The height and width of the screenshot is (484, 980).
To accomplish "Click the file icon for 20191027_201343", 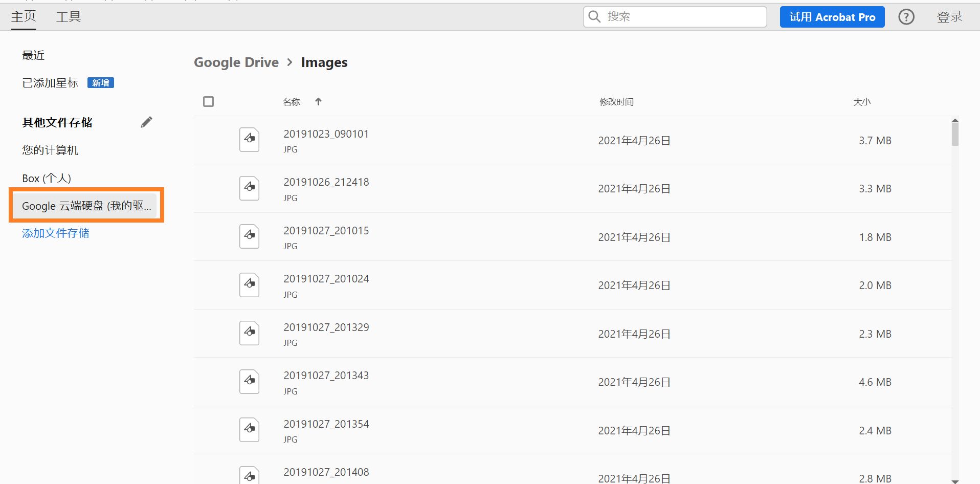I will tap(249, 382).
